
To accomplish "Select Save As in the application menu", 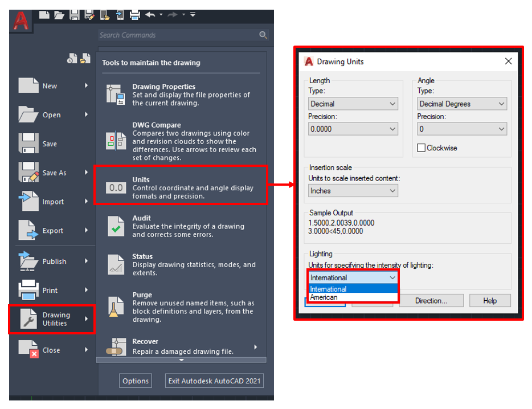I will coord(54,173).
